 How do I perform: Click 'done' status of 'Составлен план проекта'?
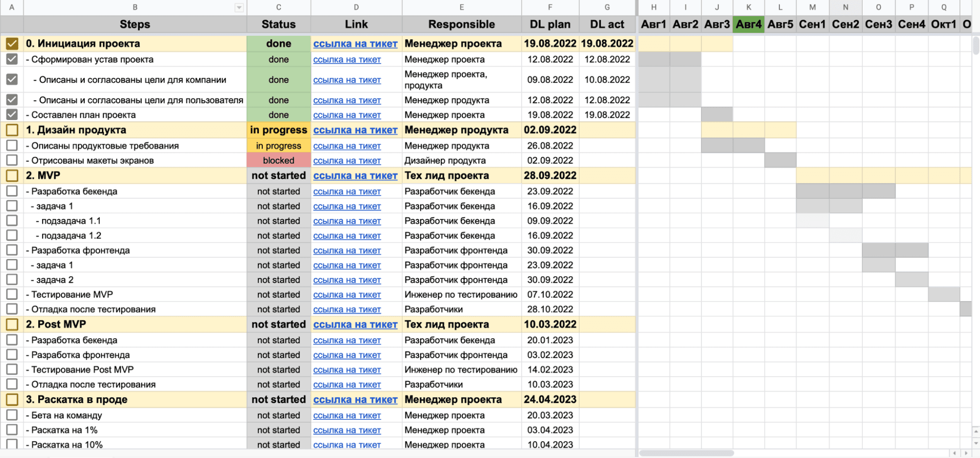[x=278, y=115]
